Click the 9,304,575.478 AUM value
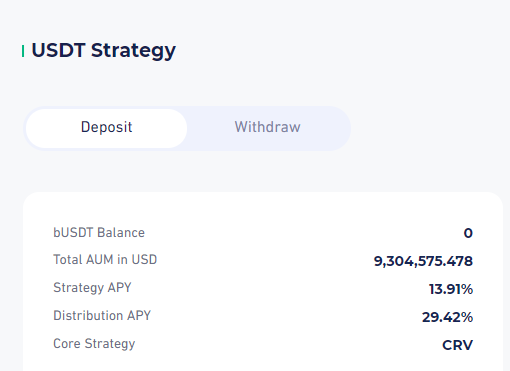 click(x=423, y=261)
